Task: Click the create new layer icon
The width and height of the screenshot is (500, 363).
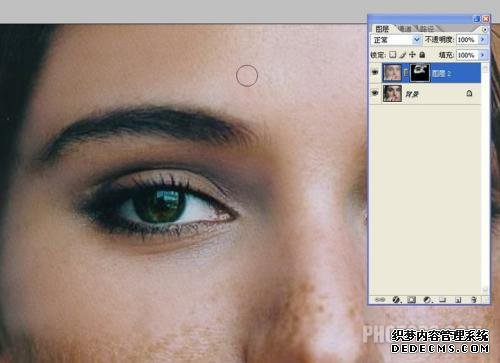Action: click(458, 300)
